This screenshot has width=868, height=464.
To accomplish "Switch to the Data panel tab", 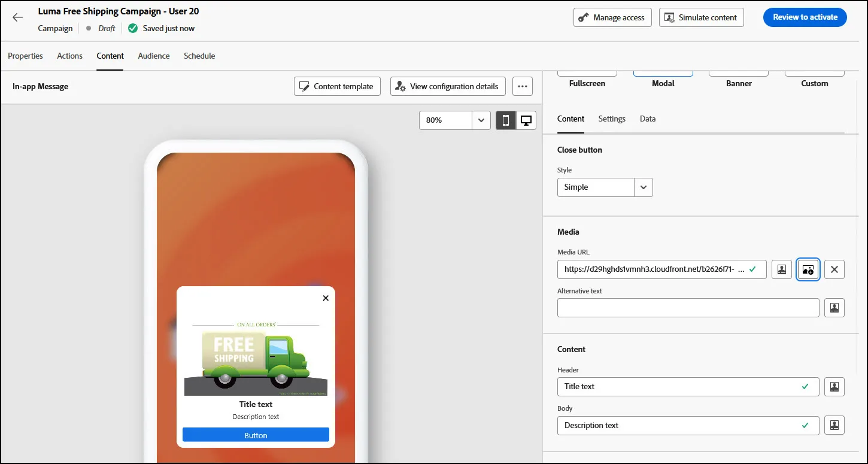I will click(x=648, y=119).
